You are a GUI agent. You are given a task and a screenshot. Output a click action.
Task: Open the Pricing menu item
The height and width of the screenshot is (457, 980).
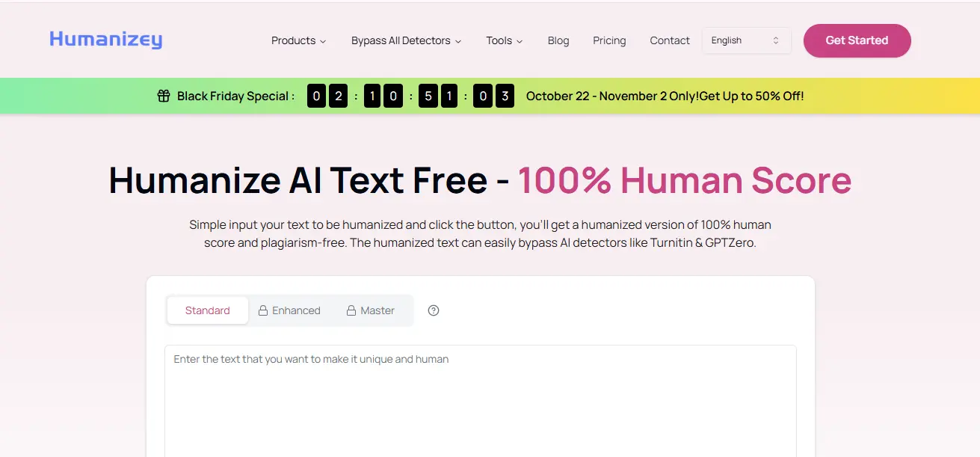608,40
